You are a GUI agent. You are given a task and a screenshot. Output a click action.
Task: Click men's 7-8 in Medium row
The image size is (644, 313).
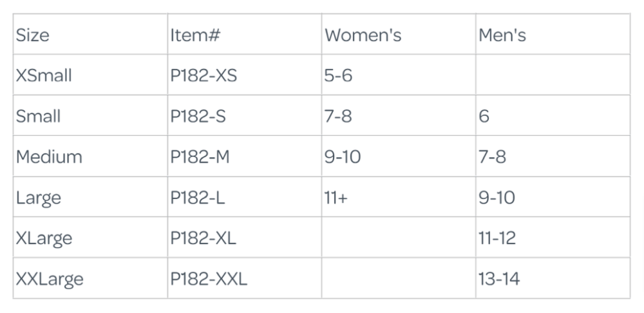pos(492,156)
